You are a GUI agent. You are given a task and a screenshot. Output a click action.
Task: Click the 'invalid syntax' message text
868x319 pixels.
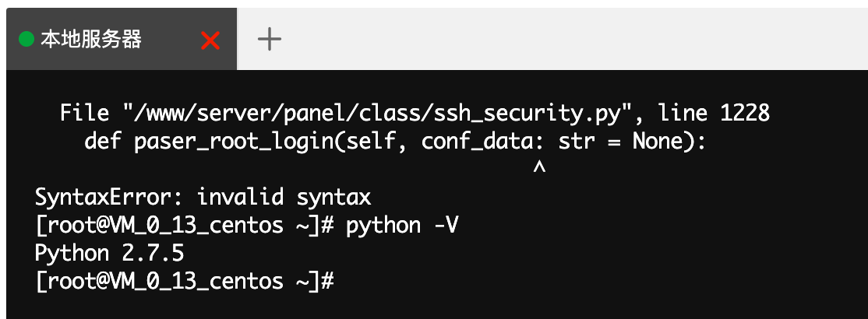click(x=284, y=197)
